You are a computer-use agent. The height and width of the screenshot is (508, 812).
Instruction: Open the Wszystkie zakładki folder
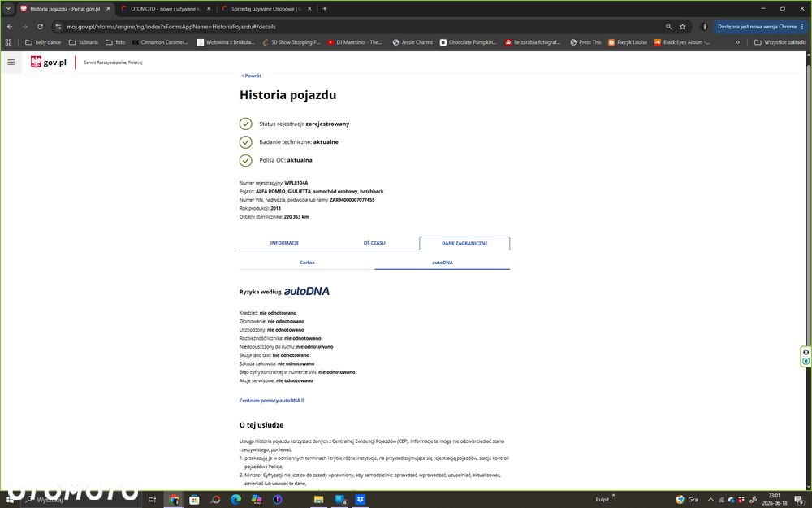(x=780, y=42)
